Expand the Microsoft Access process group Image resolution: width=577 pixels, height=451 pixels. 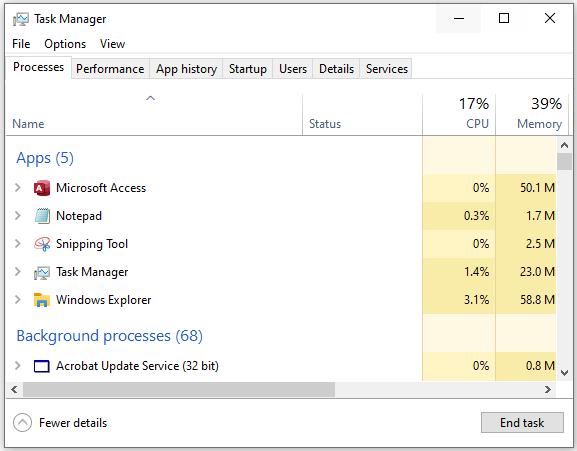tap(17, 188)
